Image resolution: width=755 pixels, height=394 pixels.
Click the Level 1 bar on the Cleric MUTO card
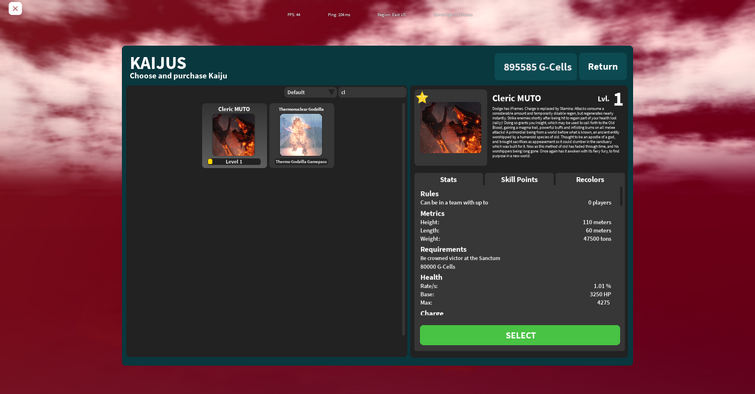(234, 162)
